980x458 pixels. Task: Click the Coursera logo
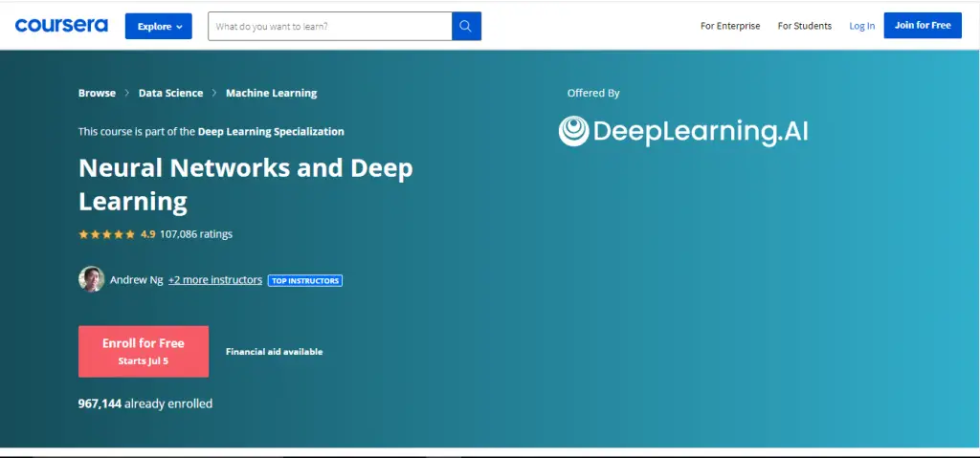tap(60, 26)
